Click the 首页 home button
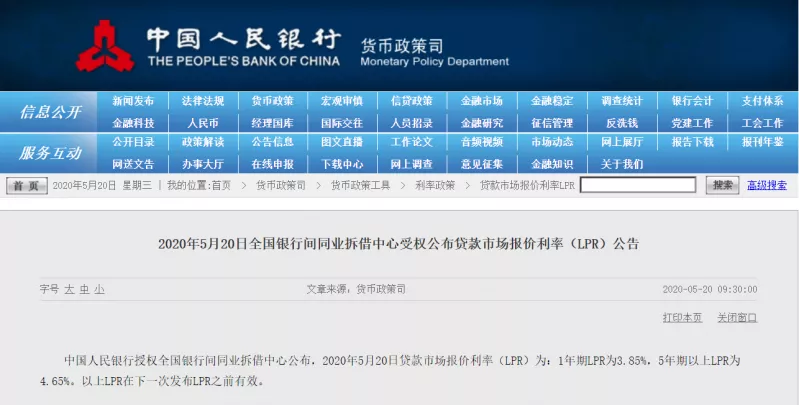 [x=26, y=185]
